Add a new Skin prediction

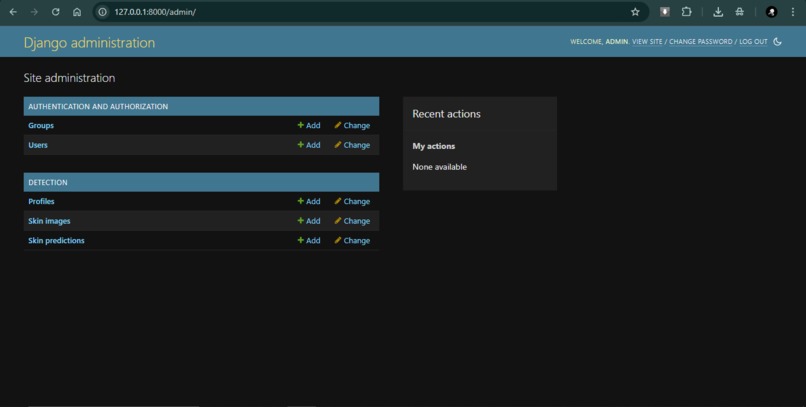point(309,240)
